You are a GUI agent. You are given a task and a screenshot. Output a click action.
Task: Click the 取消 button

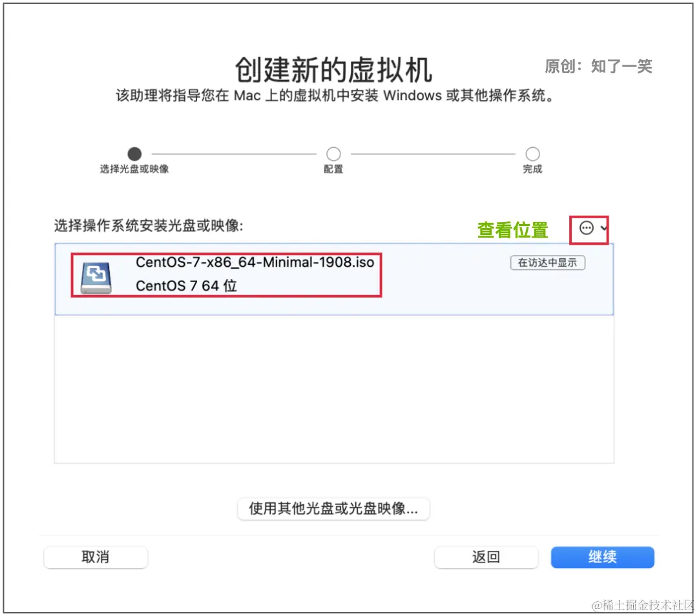(96, 557)
